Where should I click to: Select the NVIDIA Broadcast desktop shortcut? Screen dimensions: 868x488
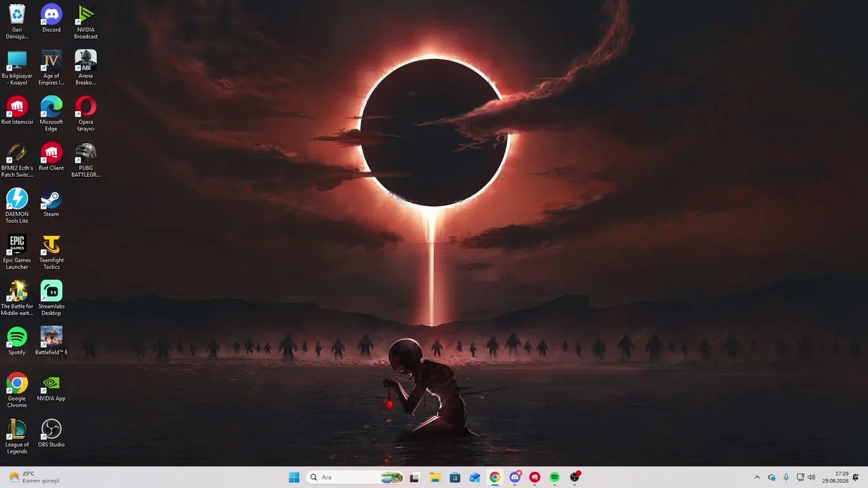pyautogui.click(x=85, y=22)
